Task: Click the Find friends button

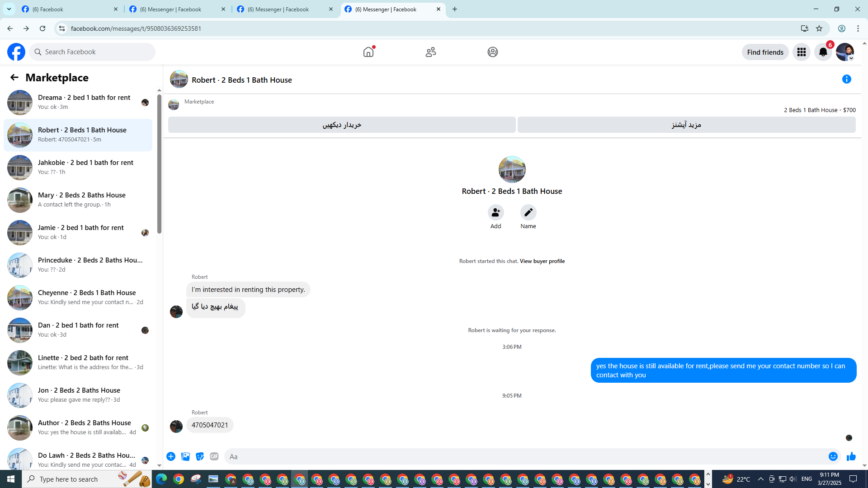Action: pos(765,52)
